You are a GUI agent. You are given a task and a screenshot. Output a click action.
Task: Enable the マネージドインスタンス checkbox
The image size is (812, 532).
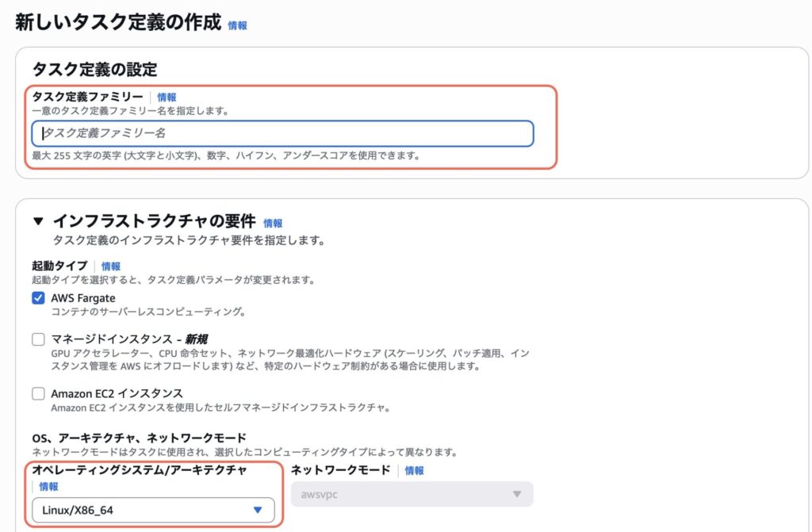[x=38, y=339]
